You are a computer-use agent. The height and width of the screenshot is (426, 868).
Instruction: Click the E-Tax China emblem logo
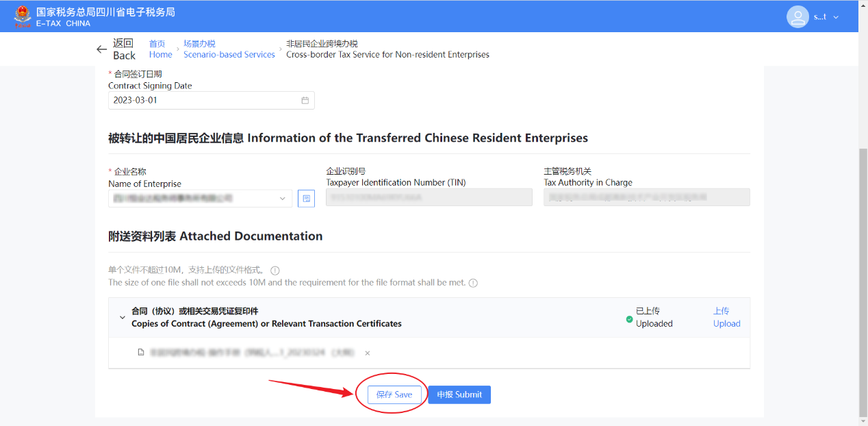(x=23, y=16)
